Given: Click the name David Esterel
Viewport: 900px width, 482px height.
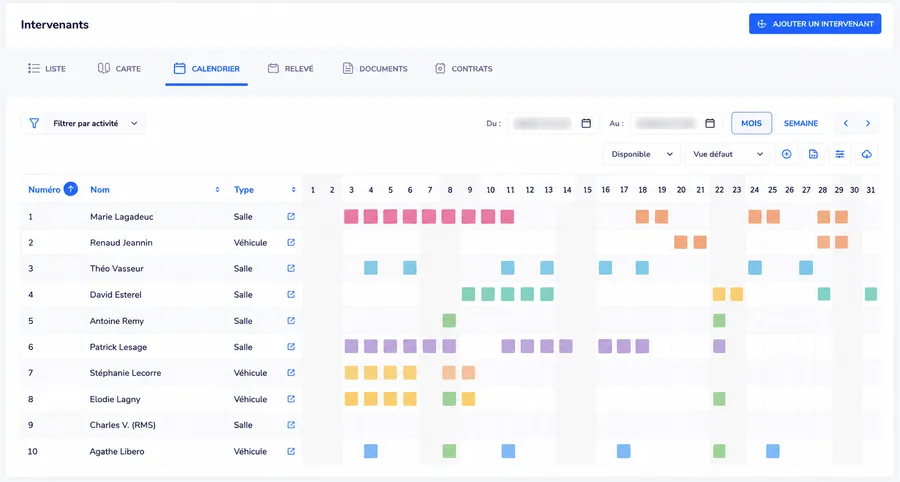Looking at the screenshot, I should (x=115, y=295).
